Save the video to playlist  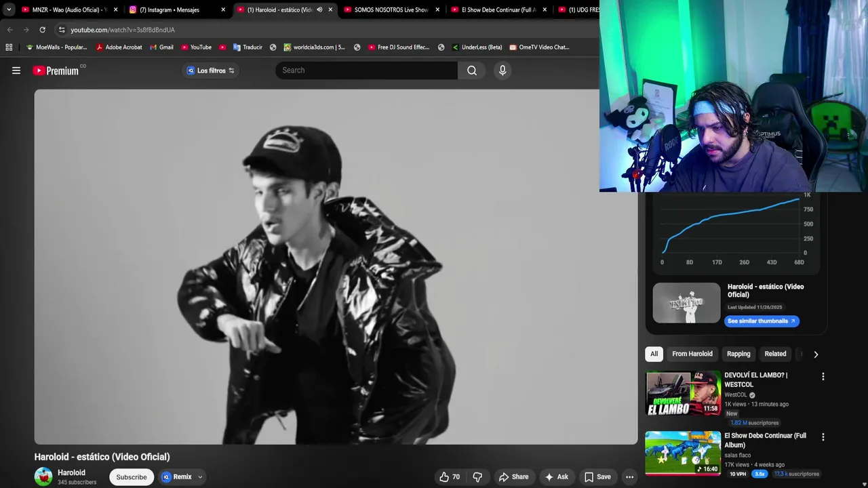(x=597, y=477)
